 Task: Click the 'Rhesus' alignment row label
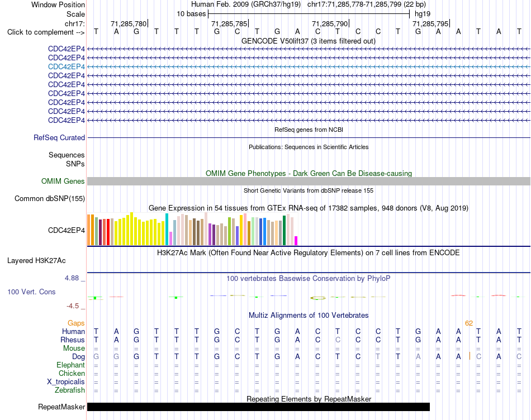[x=73, y=340]
